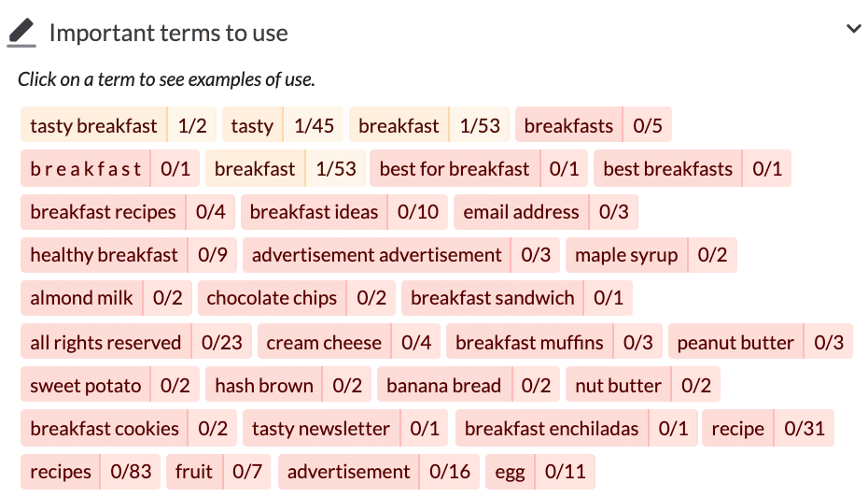Image resolution: width=868 pixels, height=497 pixels.
Task: Select the 'breakfasts' term tag
Action: pos(568,125)
